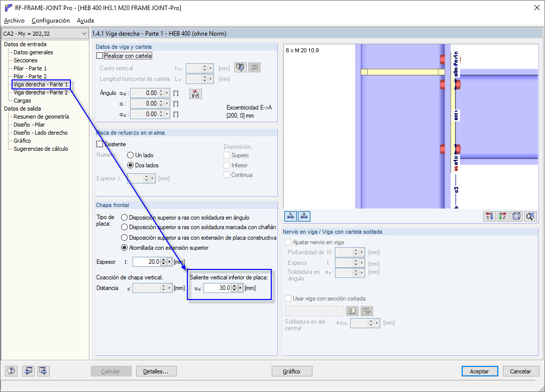Click the αo 0.00 angle input field

click(144, 93)
